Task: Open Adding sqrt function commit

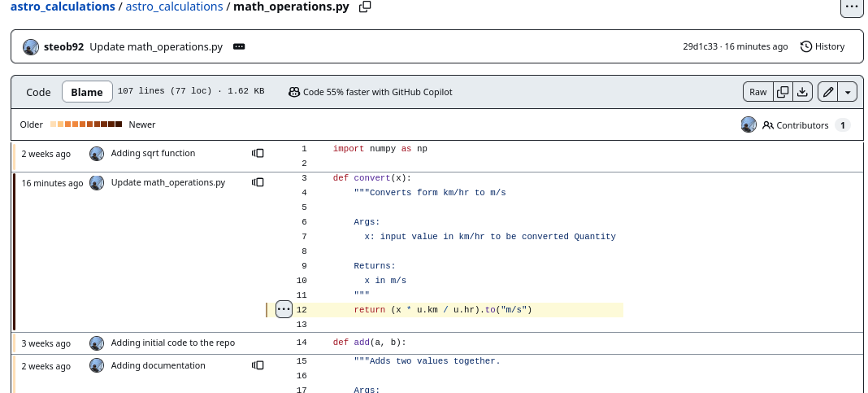Action: point(153,153)
